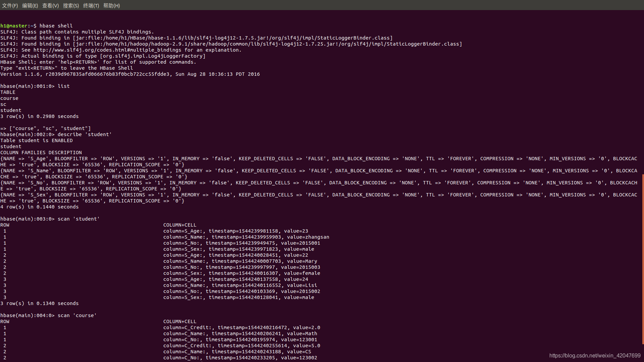Open the 帮助(H) menu
This screenshot has height=362, width=644.
pyautogui.click(x=112, y=6)
